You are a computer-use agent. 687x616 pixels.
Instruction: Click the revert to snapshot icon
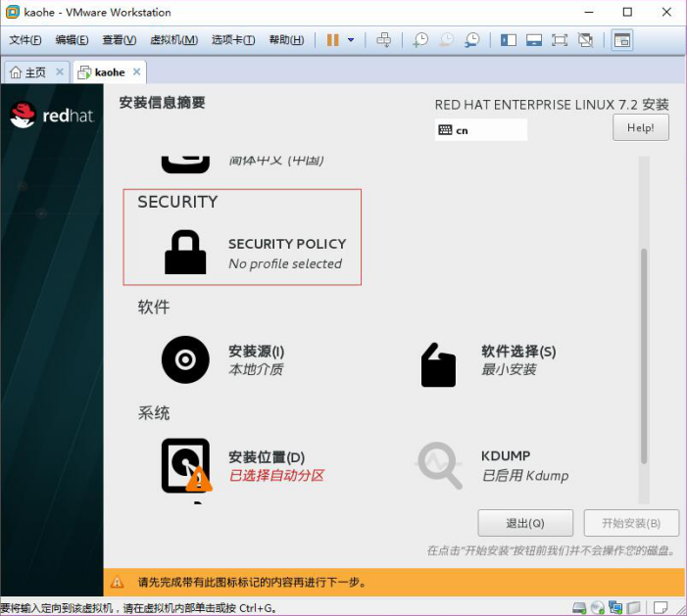[x=447, y=40]
